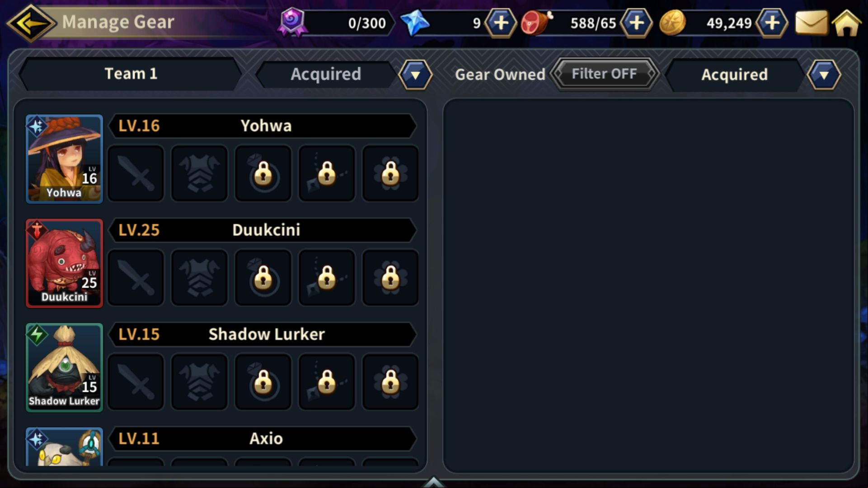Screen dimensions: 868x488
Task: Tap Shadow Lurker's locked flower slot
Action: 390,382
